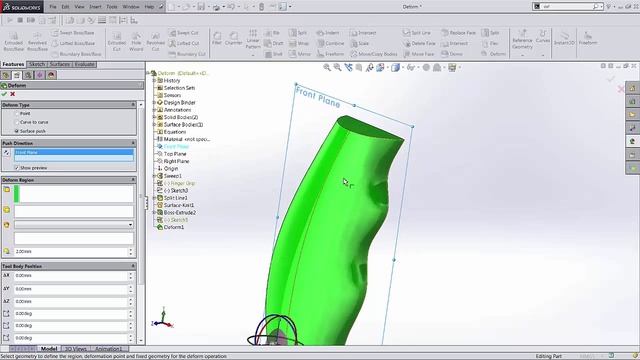Switch to the 3D Views bottom tab

(76, 349)
